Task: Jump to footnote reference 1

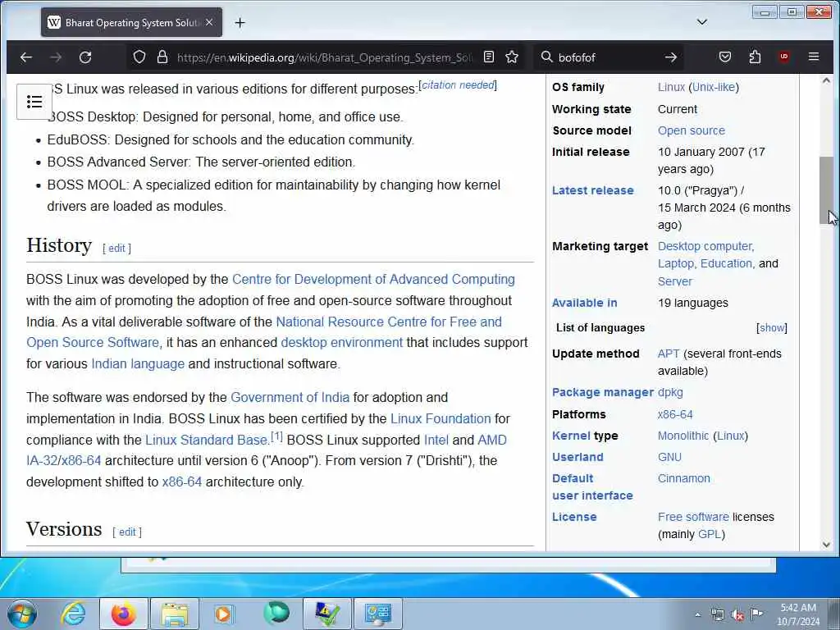Action: pyautogui.click(x=276, y=436)
